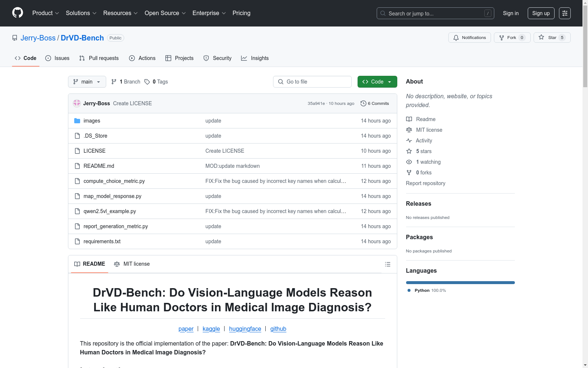Click Sign in
The width and height of the screenshot is (588, 368).
pyautogui.click(x=510, y=13)
